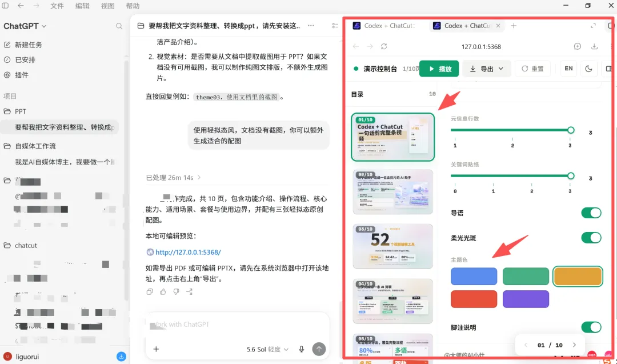Reload the embedded browser page
This screenshot has width=617, height=364.
tap(384, 46)
